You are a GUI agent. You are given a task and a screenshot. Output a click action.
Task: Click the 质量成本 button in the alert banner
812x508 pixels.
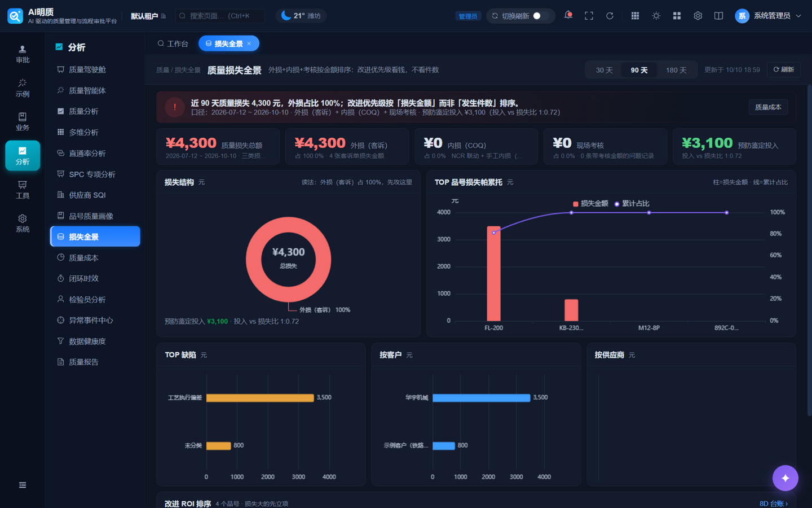click(x=768, y=107)
